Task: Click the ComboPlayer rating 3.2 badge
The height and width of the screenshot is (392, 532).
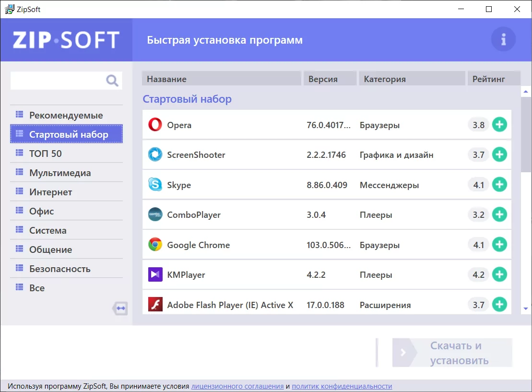Action: [479, 215]
